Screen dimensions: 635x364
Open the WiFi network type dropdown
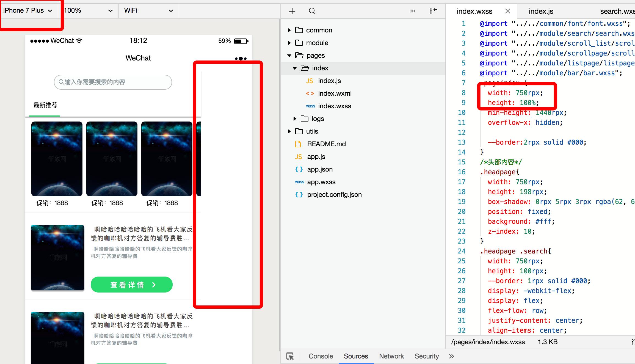148,10
